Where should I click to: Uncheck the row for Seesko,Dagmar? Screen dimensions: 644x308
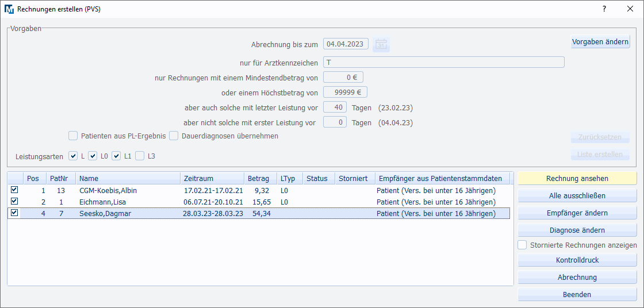(x=14, y=213)
